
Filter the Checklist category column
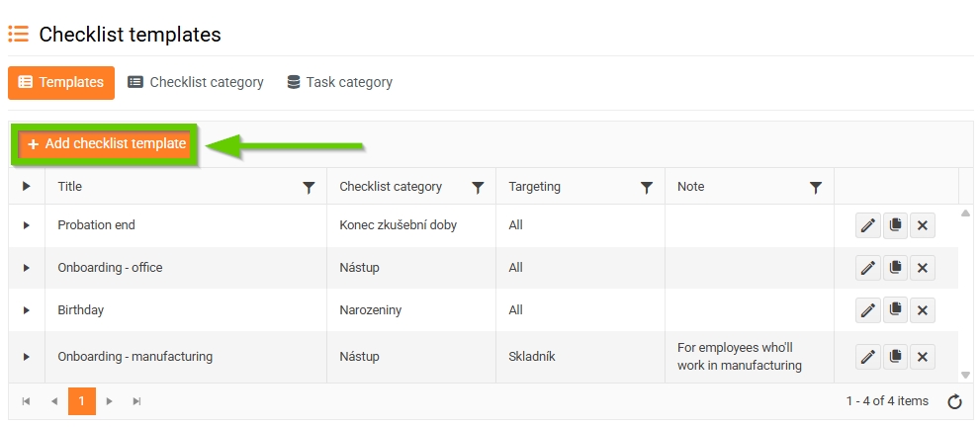pos(478,187)
